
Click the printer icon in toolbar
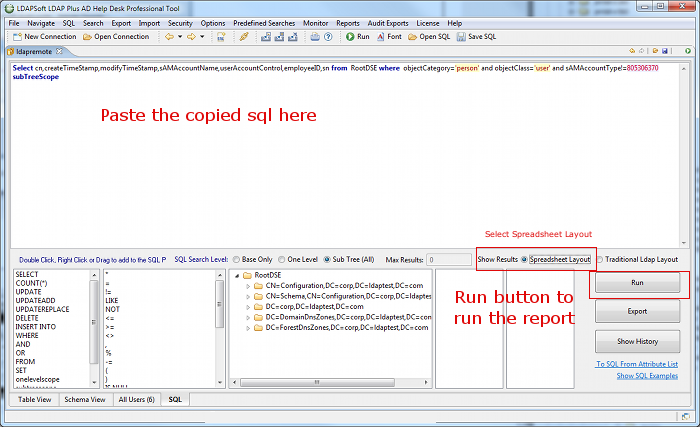[315, 37]
